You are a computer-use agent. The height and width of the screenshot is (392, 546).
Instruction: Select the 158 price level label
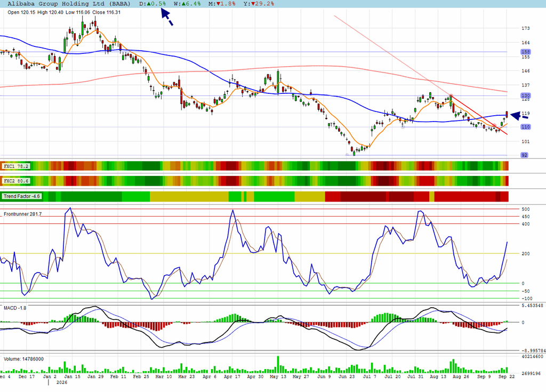(525, 52)
